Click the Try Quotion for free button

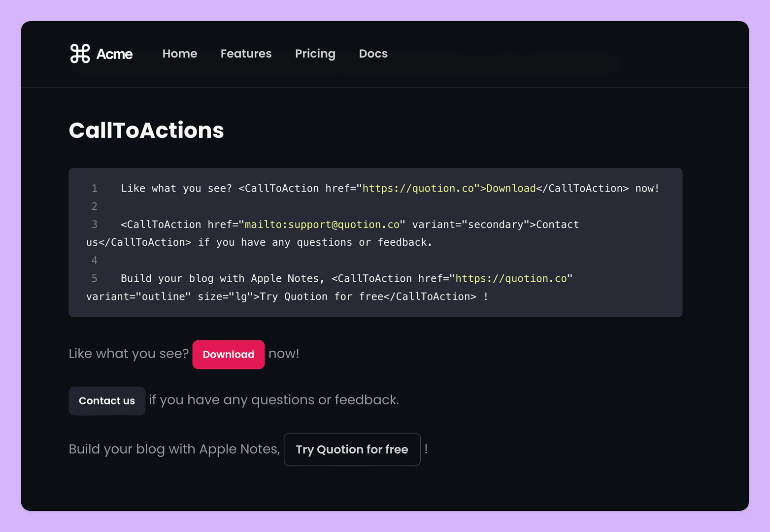click(x=352, y=449)
